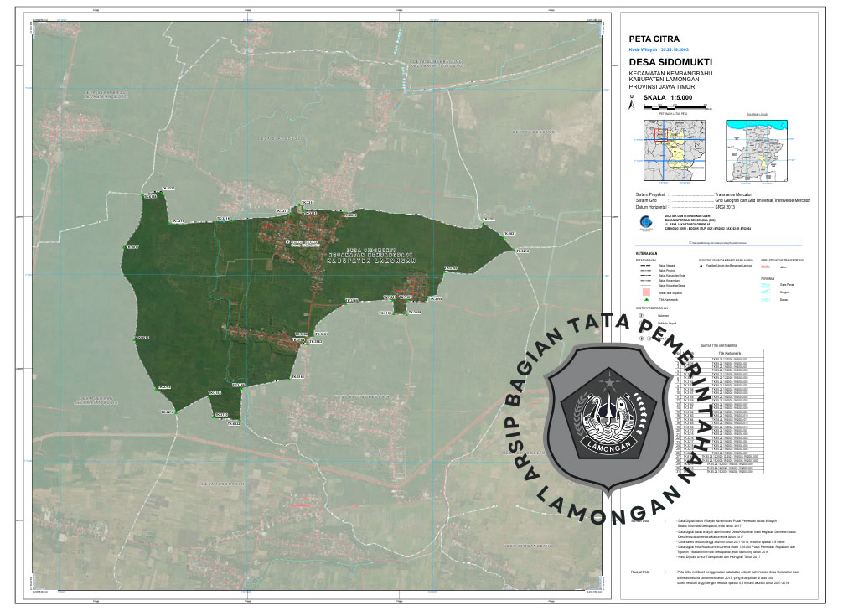The image size is (843, 616).
Task: Click the Gubernur circle symbol under Kantor Pemerintahan
Action: pos(640,315)
